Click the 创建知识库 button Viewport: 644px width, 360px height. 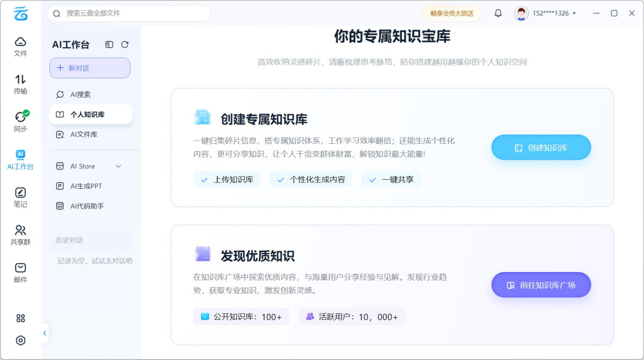coord(540,147)
